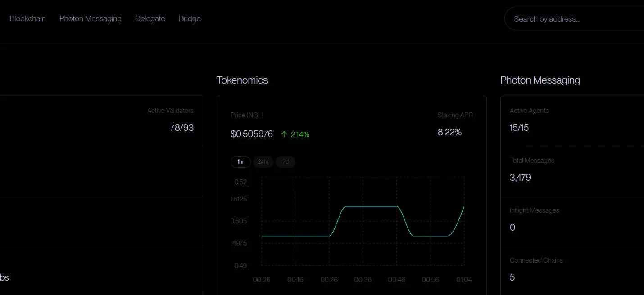644x295 pixels.
Task: Open the Delegate page
Action: pos(150,18)
